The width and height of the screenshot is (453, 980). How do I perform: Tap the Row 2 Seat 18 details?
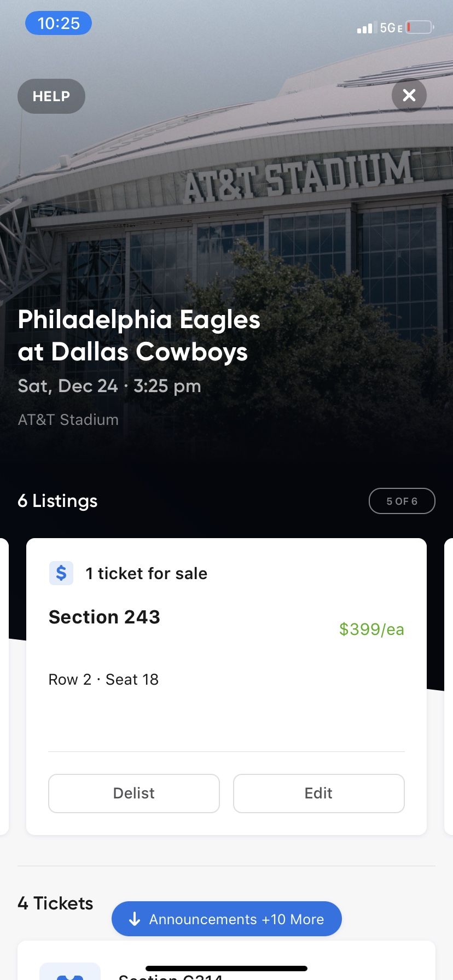pyautogui.click(x=103, y=679)
